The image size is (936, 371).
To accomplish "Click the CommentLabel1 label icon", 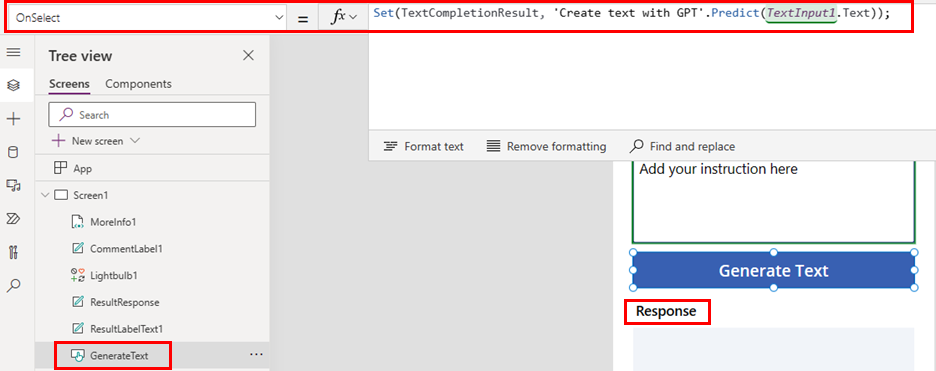I will (x=78, y=249).
